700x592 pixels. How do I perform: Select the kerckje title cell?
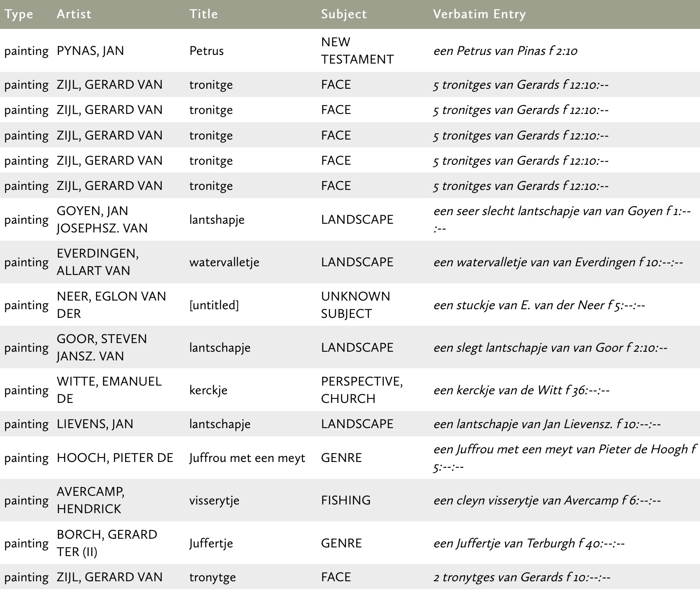coord(208,390)
